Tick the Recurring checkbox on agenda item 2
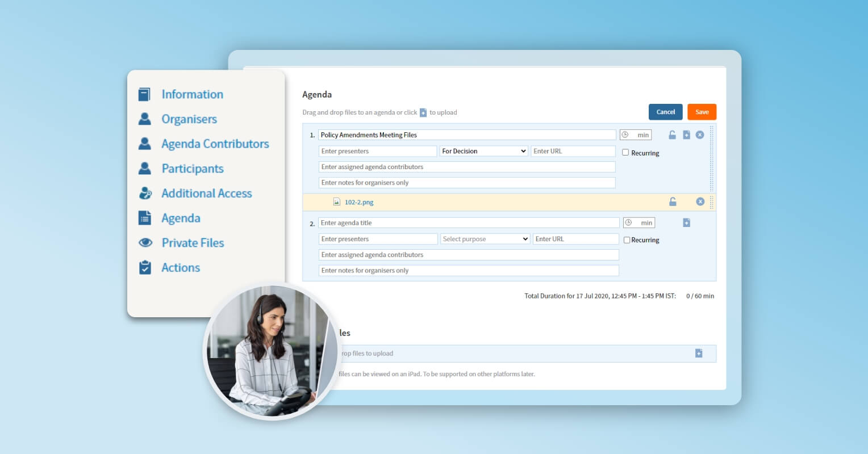This screenshot has height=454, width=868. click(627, 240)
